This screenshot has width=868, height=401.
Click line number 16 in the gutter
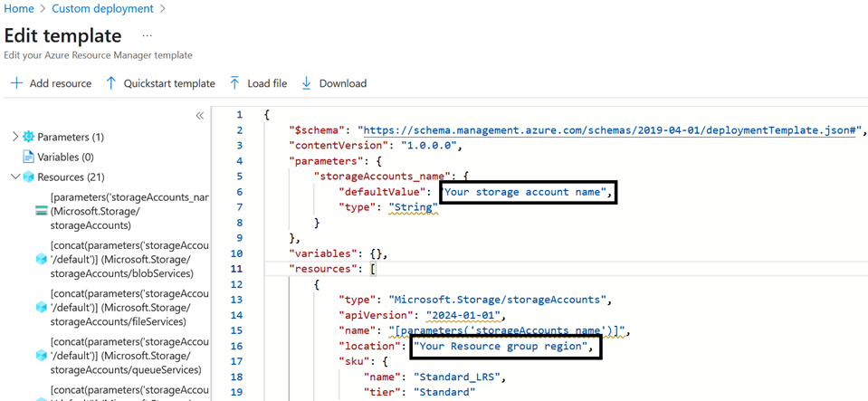pos(236,346)
